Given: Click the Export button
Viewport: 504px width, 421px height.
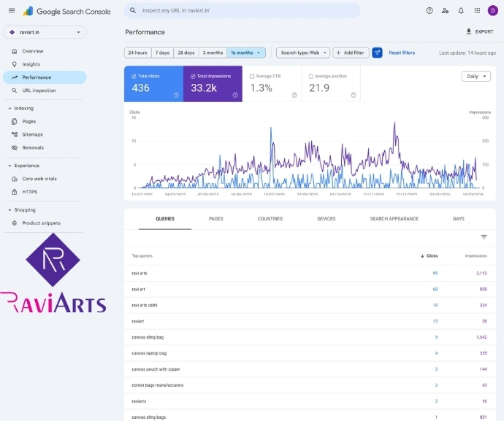Looking at the screenshot, I should (479, 32).
